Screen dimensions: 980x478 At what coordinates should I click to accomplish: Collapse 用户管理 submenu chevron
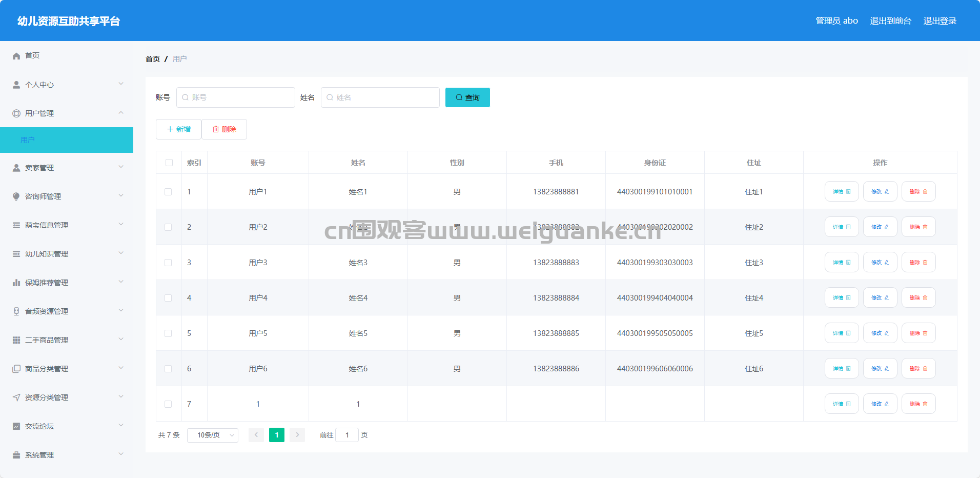(x=121, y=112)
